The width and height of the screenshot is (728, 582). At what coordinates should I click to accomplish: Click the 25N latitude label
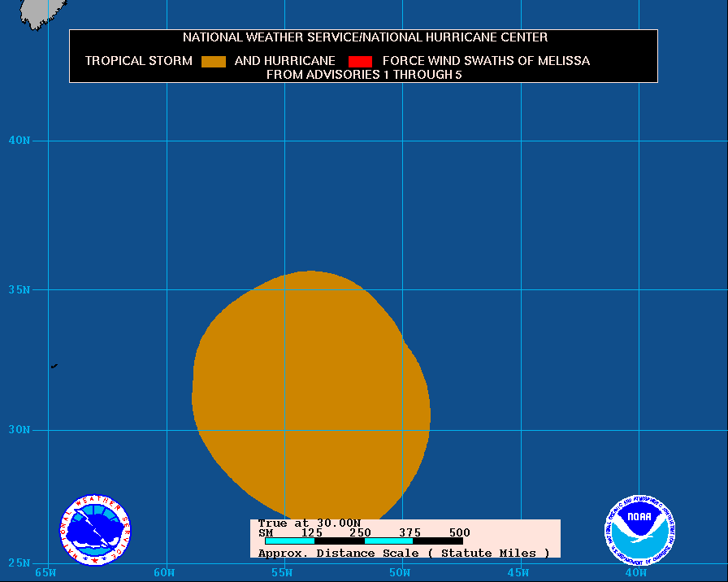(19, 563)
